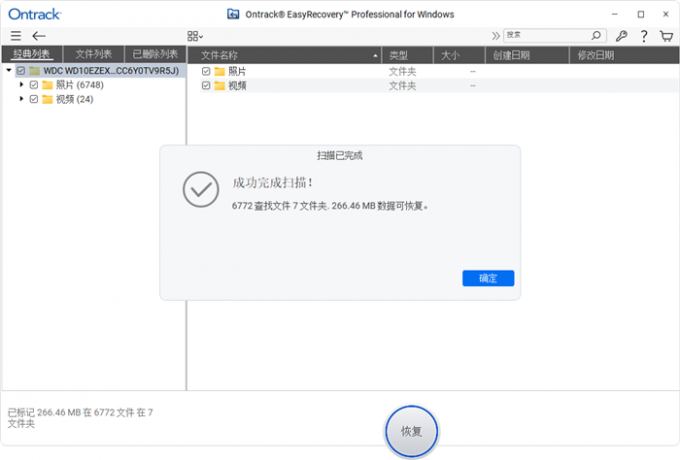This screenshot has width=680, height=460.
Task: Select 照片 folder in file list
Action: pyautogui.click(x=237, y=71)
